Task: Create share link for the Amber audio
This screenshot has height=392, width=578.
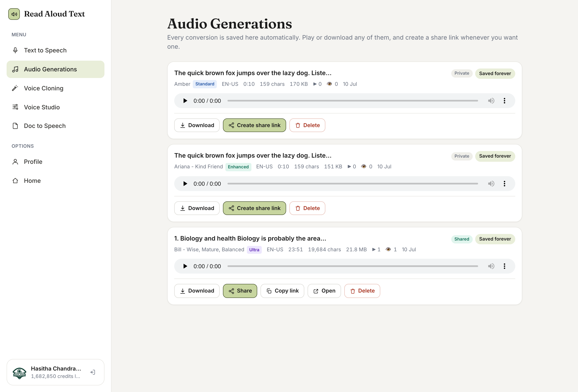Action: pos(255,125)
